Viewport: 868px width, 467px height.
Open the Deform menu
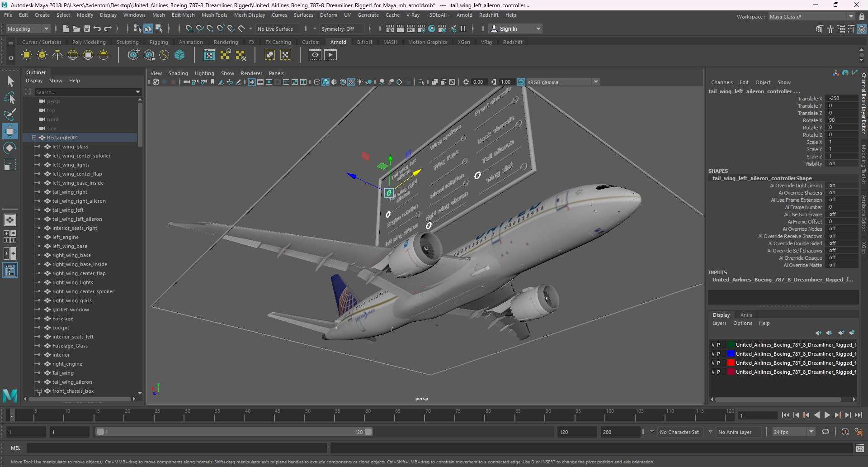point(328,15)
